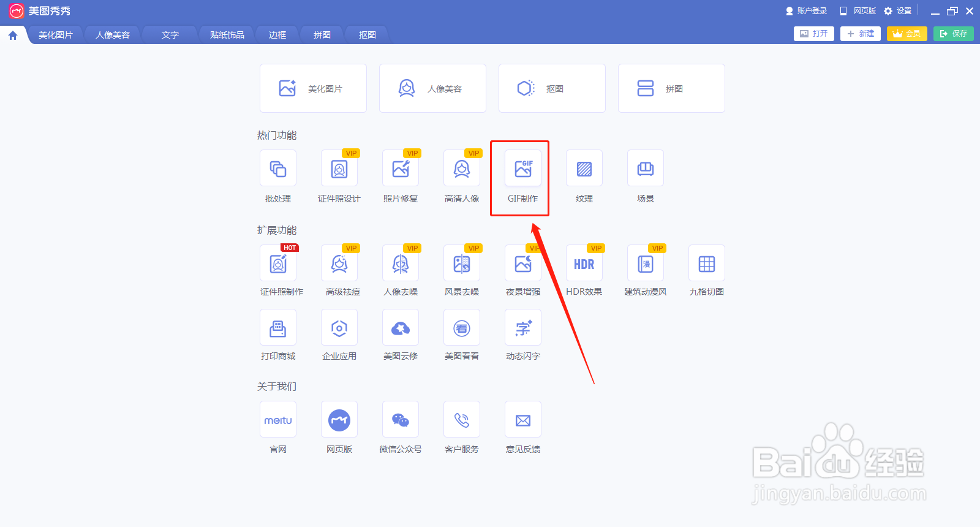Open the 高级祛痘 acne removal tool
980x527 pixels.
point(339,263)
